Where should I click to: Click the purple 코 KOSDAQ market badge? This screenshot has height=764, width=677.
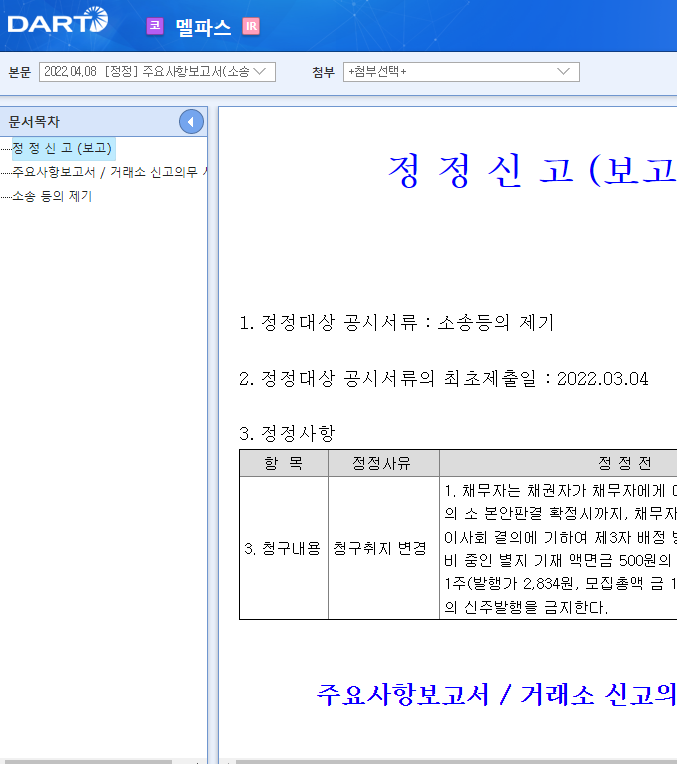coord(155,26)
